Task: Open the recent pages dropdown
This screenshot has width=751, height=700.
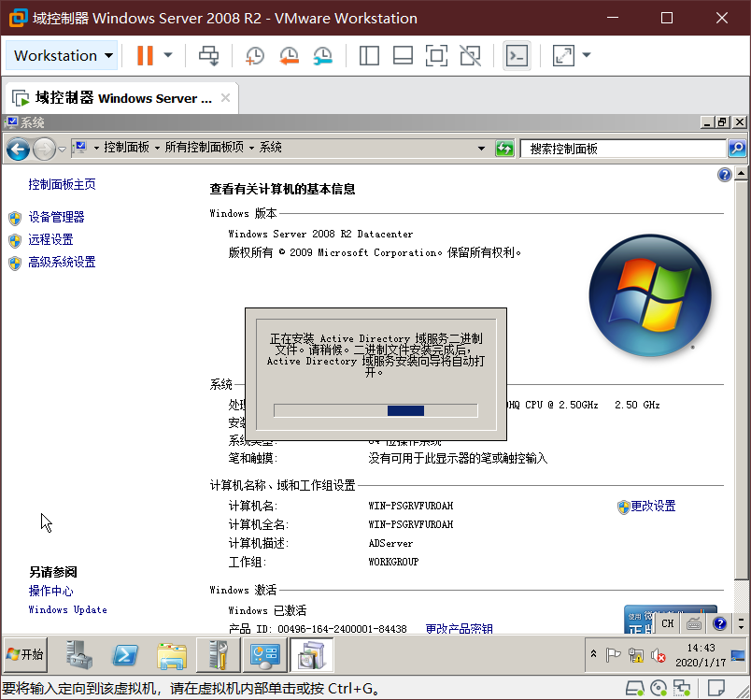Action: (63, 149)
